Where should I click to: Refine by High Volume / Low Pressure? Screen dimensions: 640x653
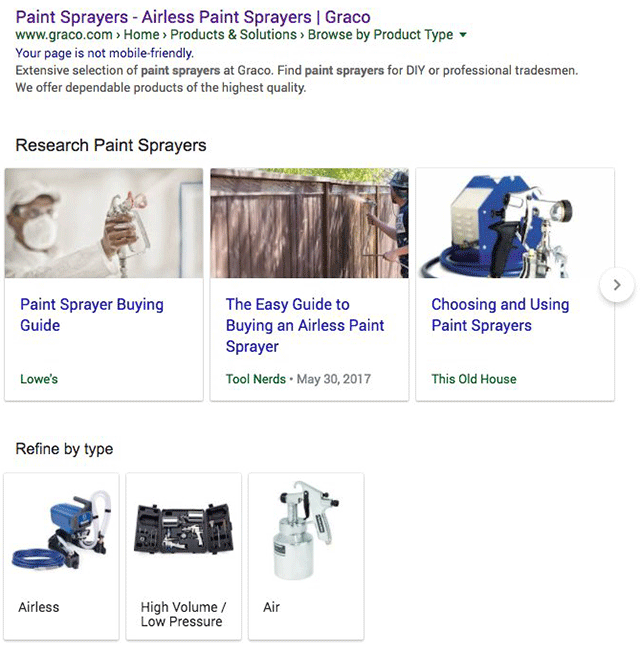183,614
